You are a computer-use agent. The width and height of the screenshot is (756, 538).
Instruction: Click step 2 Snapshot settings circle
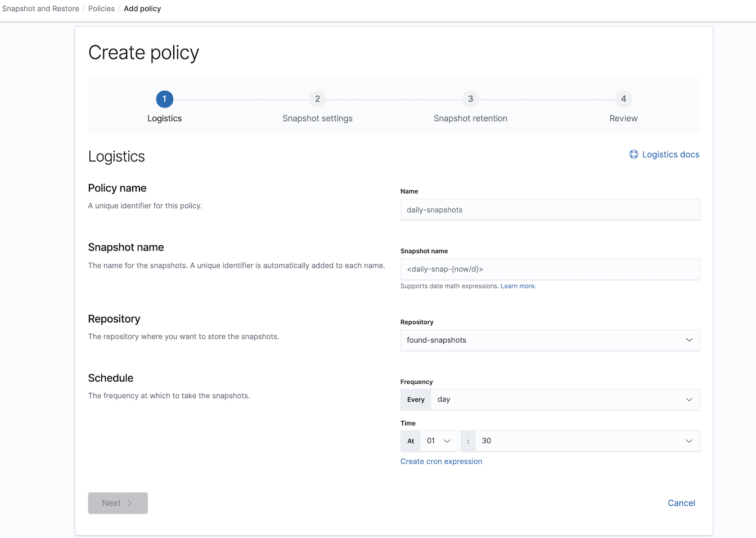click(x=317, y=99)
